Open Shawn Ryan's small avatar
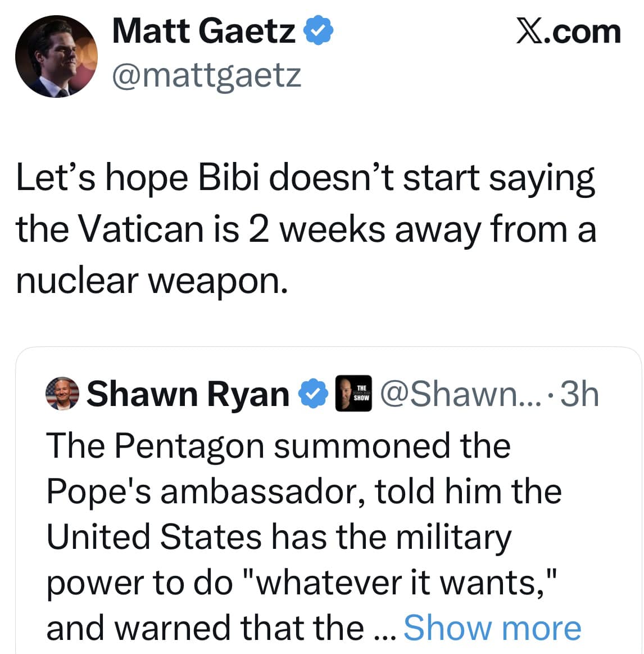 coord(61,394)
